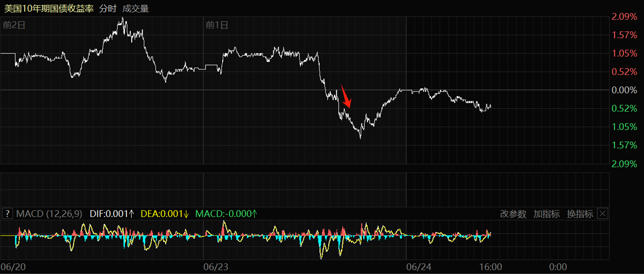Switch to the 分时 tab

[x=108, y=9]
